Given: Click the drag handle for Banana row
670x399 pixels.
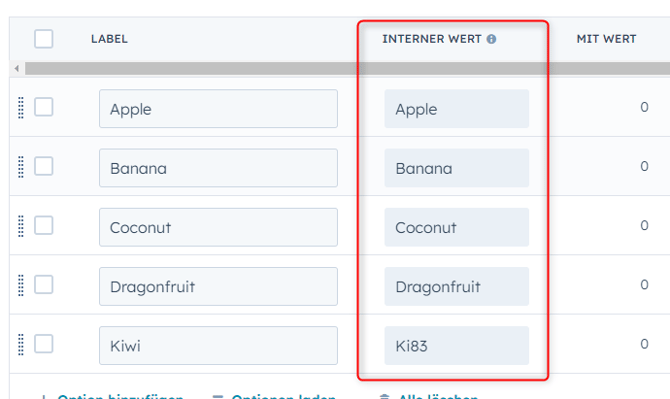Looking at the screenshot, I should [x=21, y=167].
